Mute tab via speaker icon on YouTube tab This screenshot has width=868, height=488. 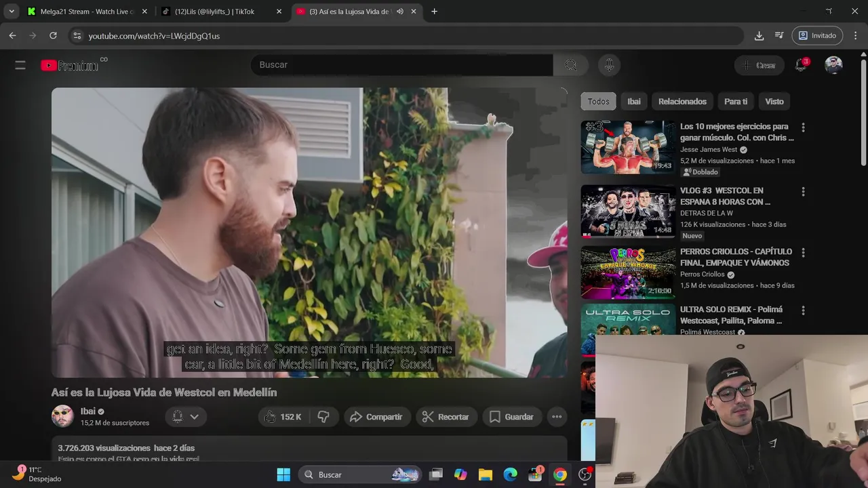click(400, 12)
